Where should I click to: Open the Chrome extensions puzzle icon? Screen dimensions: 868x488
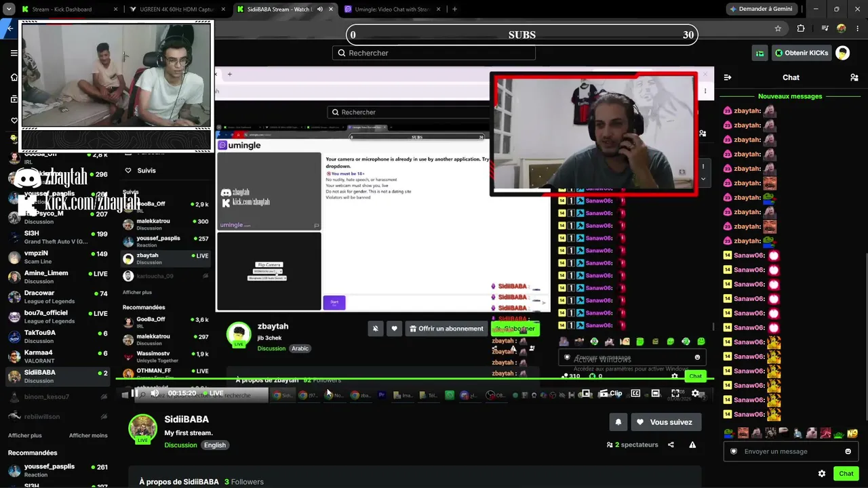coord(801,28)
